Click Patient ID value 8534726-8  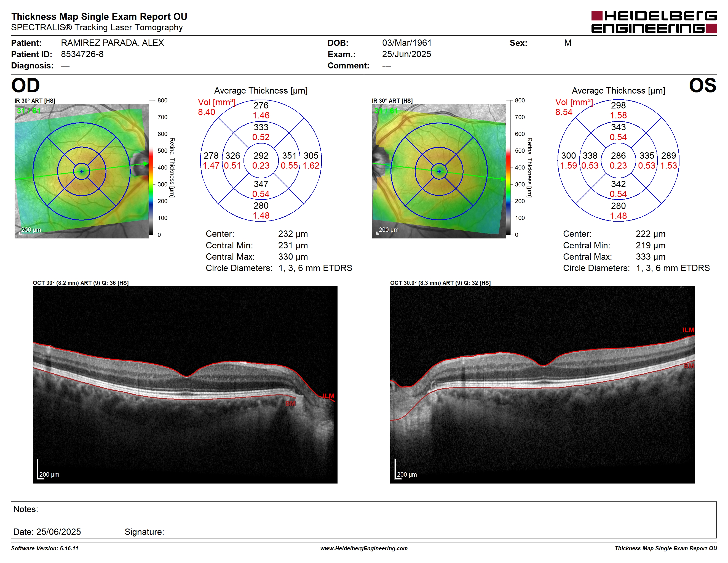point(82,54)
